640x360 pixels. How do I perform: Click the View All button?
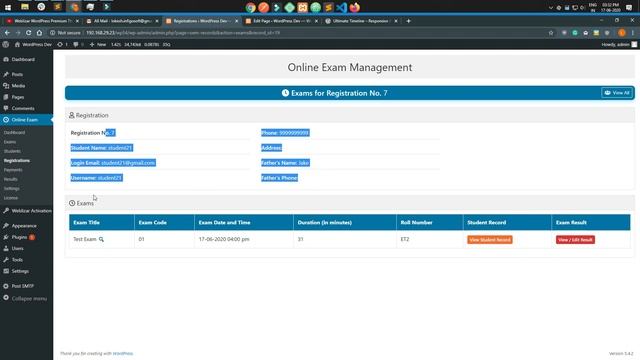[617, 93]
